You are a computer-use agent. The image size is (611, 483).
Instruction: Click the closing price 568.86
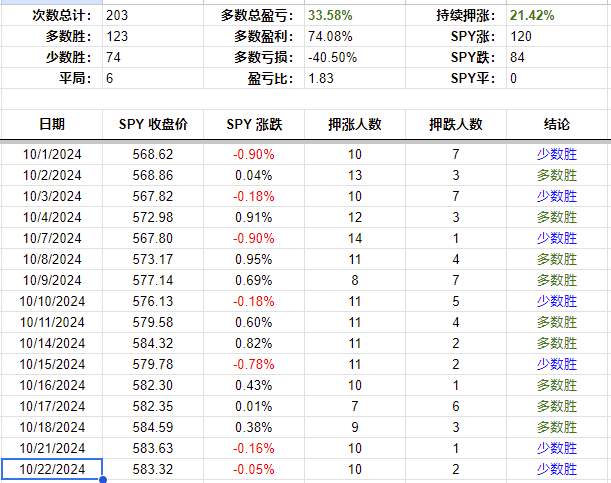point(153,175)
